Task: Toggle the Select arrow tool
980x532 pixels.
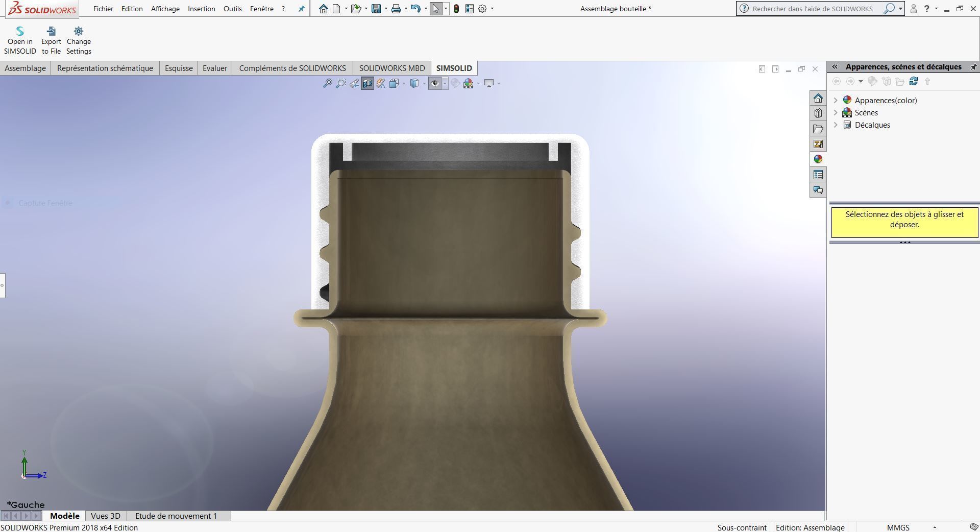Action: point(436,9)
